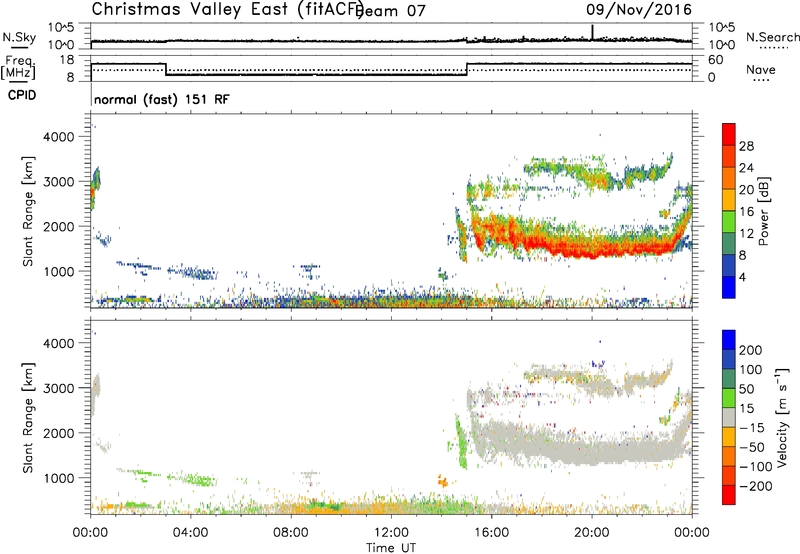Click the text normal (fast) 151 RF
Viewport: 800px width, 554px height.
[162, 99]
